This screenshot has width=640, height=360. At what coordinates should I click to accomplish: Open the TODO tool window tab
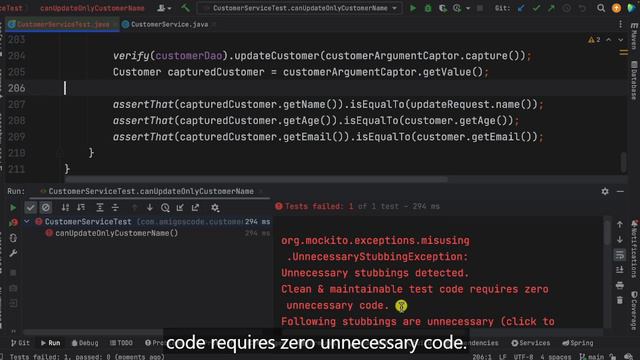[121, 343]
